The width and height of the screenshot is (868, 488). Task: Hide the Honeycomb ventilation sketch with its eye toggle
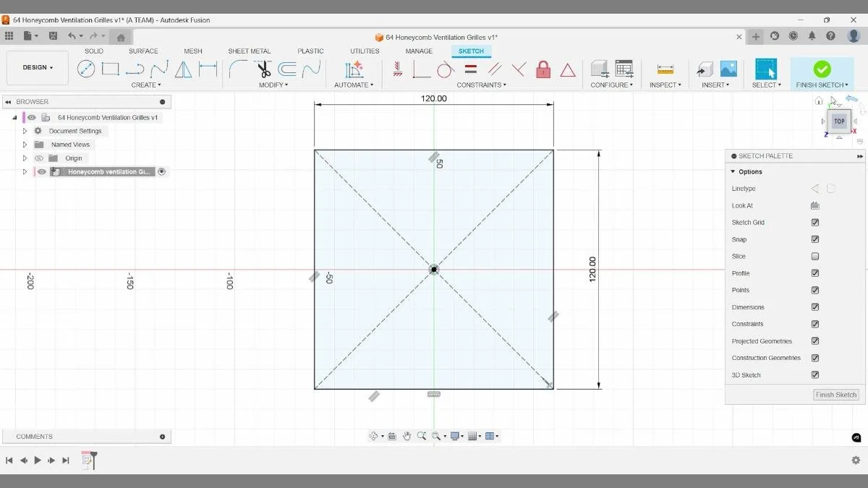coord(41,171)
